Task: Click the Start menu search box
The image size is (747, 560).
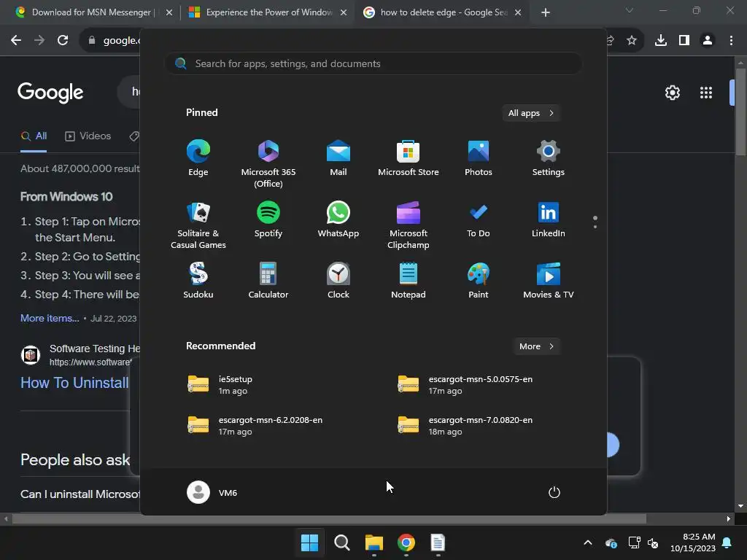Action: (x=373, y=64)
